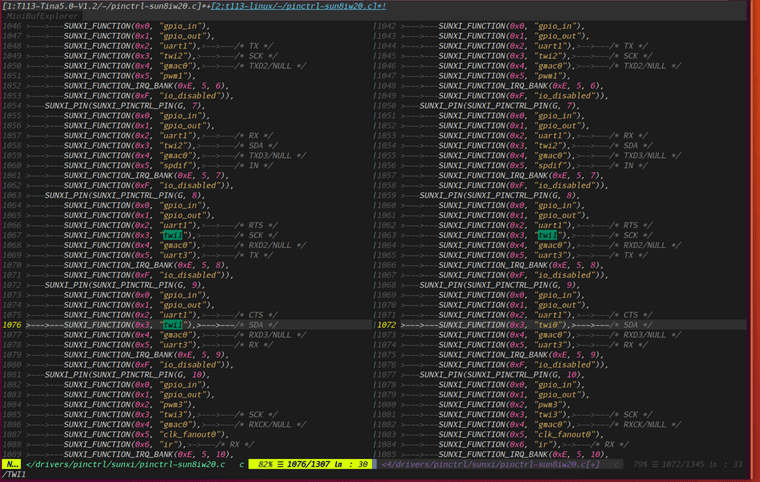This screenshot has width=760, height=482.
Task: Click "pwm3" on right line 1080
Action: click(547, 404)
